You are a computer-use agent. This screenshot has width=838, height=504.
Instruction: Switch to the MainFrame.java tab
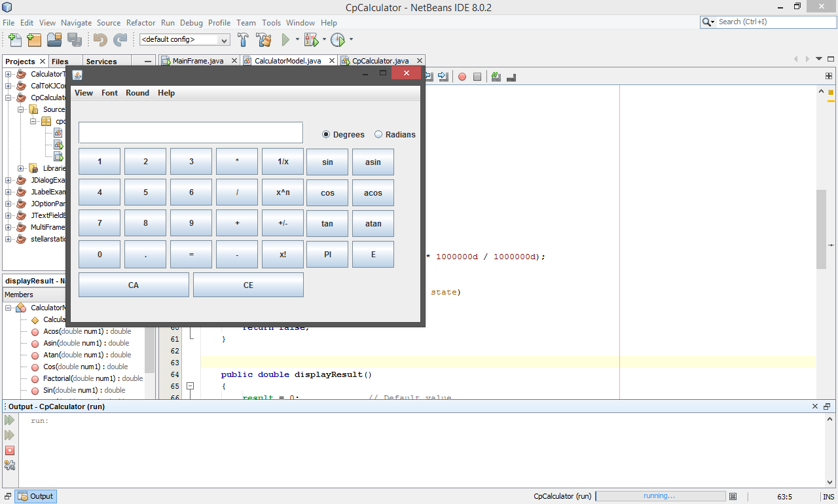[198, 61]
